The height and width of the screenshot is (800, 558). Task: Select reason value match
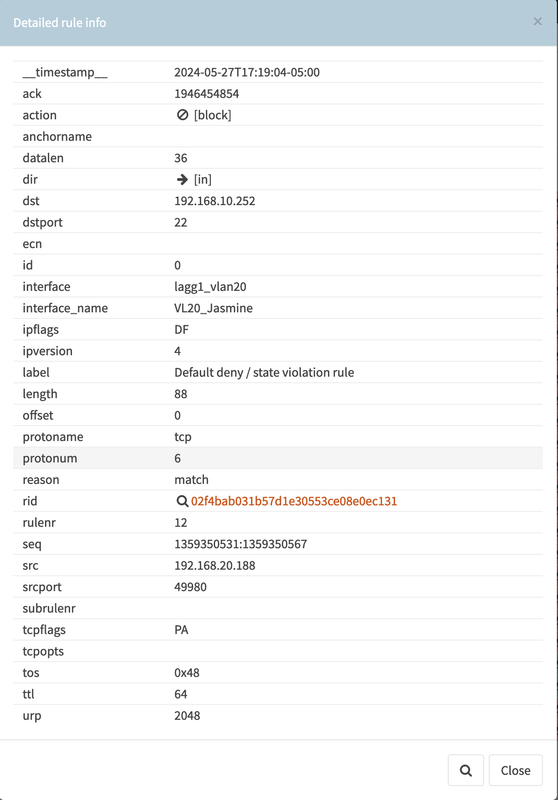coord(191,480)
